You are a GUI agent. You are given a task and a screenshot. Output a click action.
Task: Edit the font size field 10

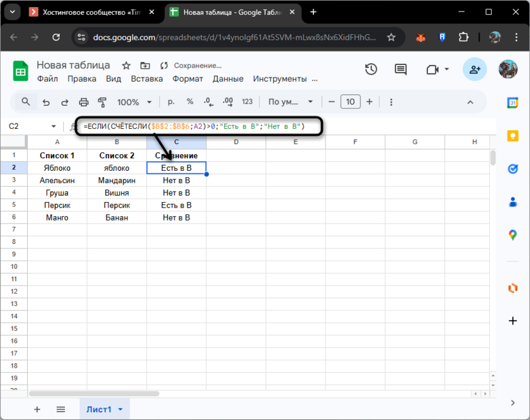point(350,102)
